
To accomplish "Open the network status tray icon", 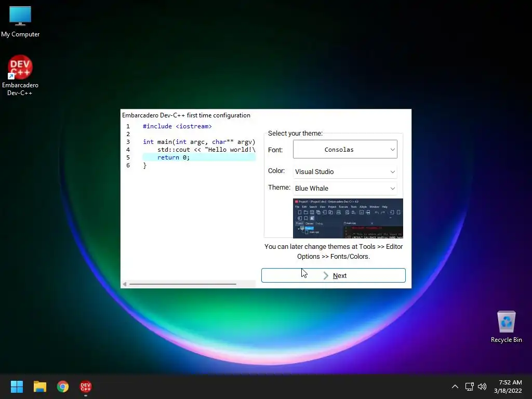I will [x=469, y=387].
